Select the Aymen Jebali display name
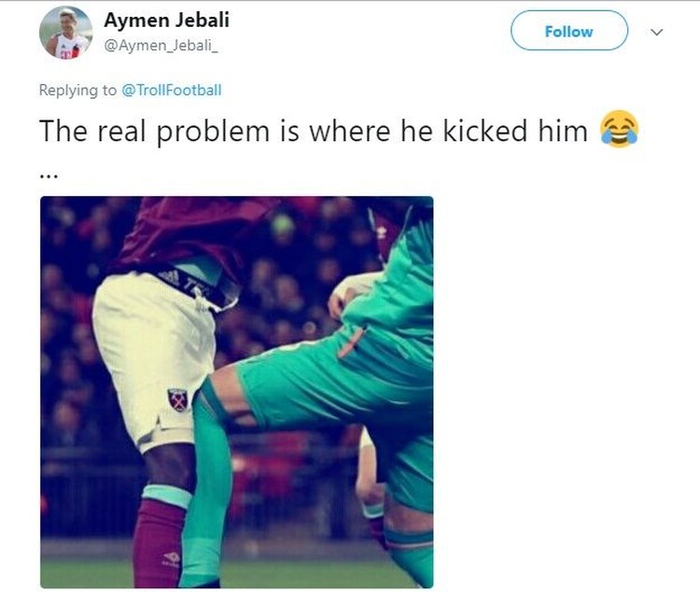 (x=166, y=21)
